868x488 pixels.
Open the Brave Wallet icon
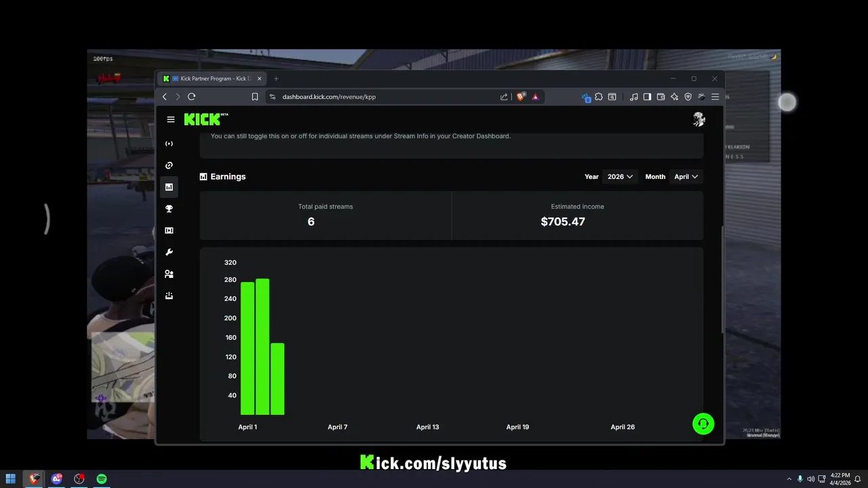(x=660, y=97)
